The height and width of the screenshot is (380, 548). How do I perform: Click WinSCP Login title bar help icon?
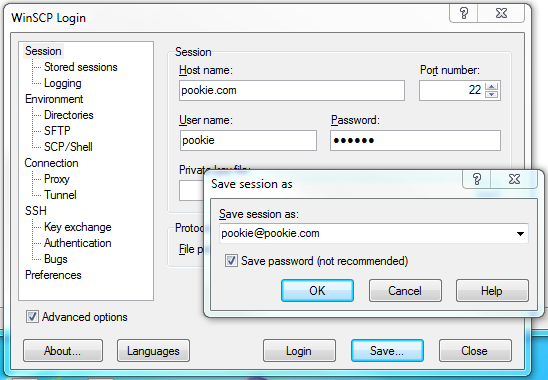pos(464,14)
